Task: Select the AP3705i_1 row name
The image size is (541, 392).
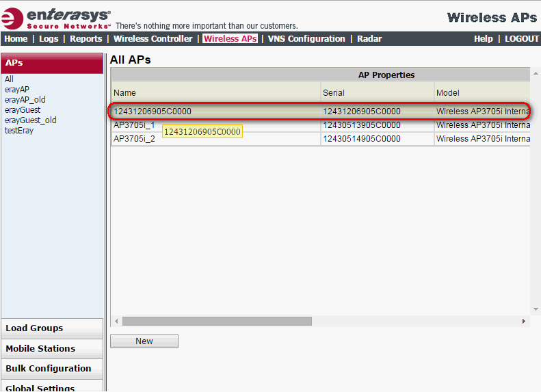Action: click(x=134, y=125)
